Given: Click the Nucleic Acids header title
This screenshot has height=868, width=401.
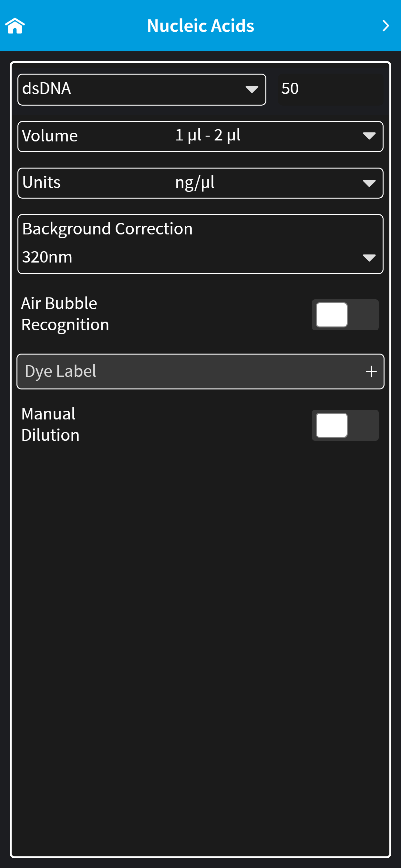Looking at the screenshot, I should [x=200, y=26].
